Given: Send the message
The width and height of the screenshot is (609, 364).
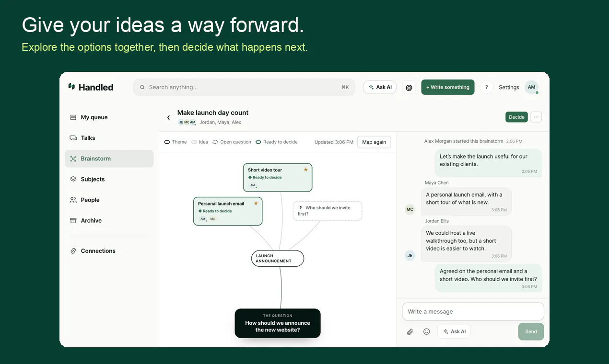Looking at the screenshot, I should (531, 331).
